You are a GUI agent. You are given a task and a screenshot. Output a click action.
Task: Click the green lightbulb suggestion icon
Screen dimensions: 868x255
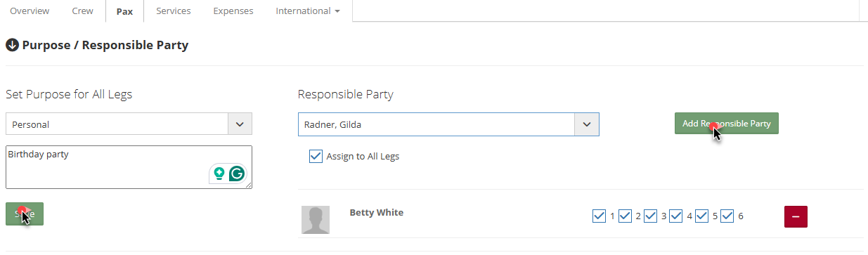click(219, 174)
